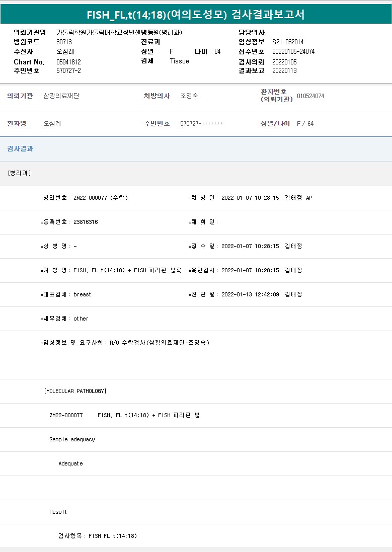Screen dimensions: 392x552
Task: Select the 접수번호 value 20220105-24074
Action: pos(293,52)
